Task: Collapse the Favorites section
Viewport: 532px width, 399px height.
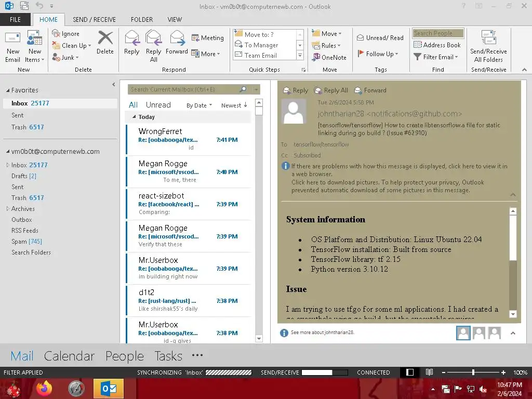Action: coord(8,90)
